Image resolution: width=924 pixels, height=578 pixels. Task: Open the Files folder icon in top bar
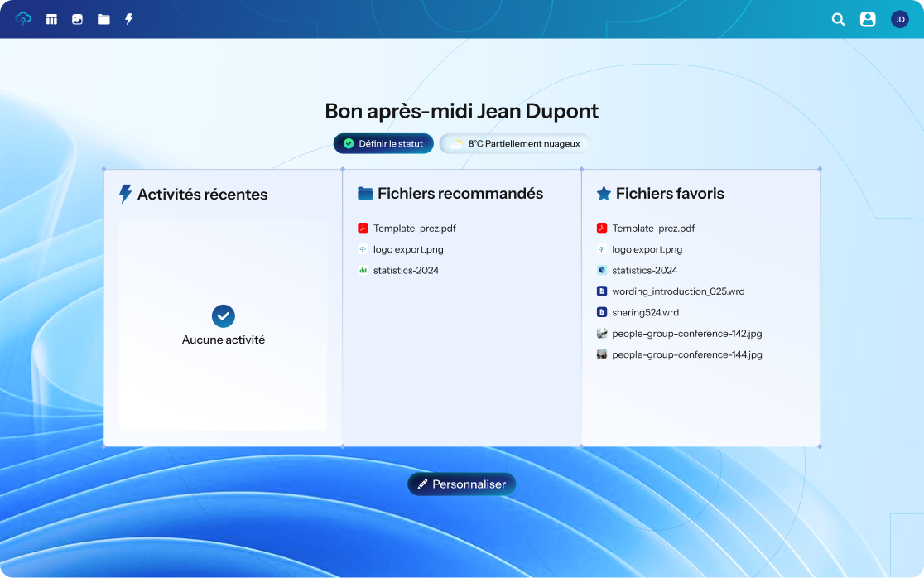click(x=103, y=19)
